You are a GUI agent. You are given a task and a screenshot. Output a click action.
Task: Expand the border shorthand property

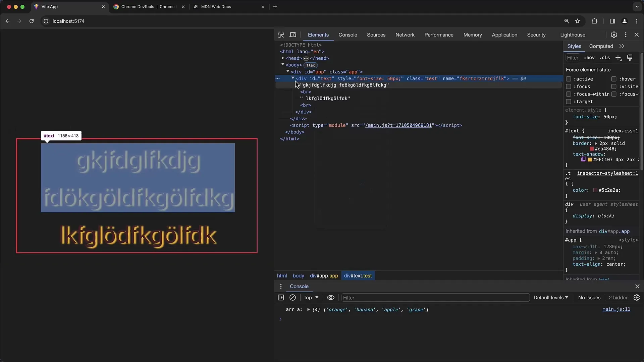pos(596,143)
